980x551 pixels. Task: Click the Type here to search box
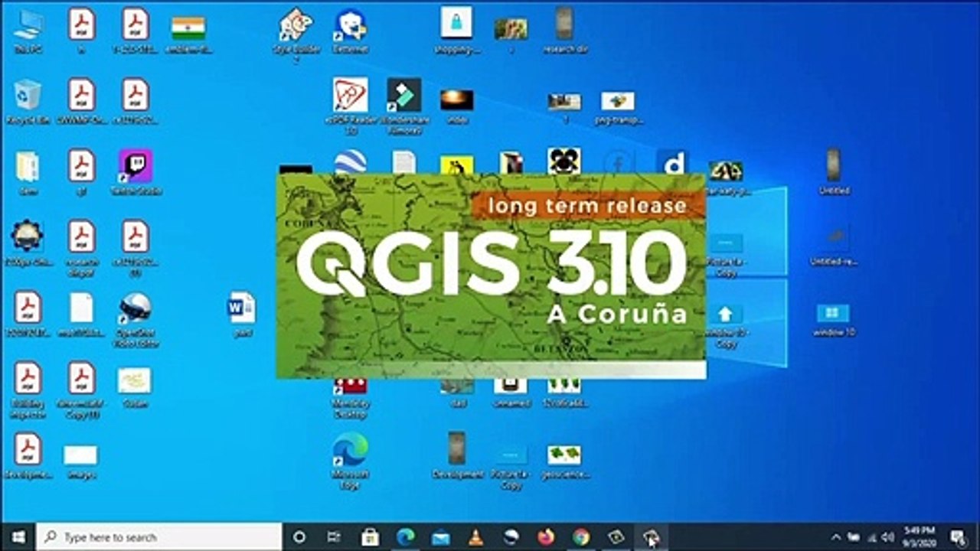click(158, 536)
